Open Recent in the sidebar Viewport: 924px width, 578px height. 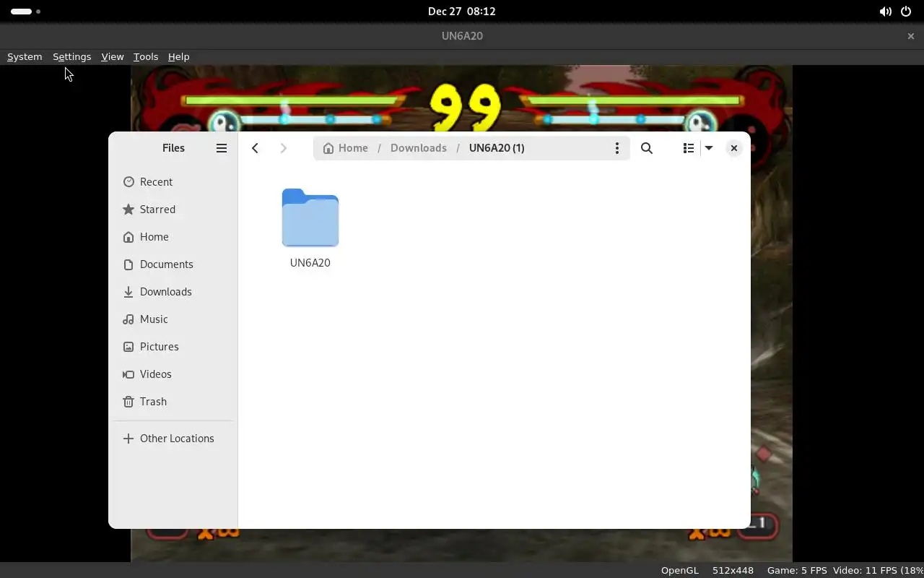point(173,182)
